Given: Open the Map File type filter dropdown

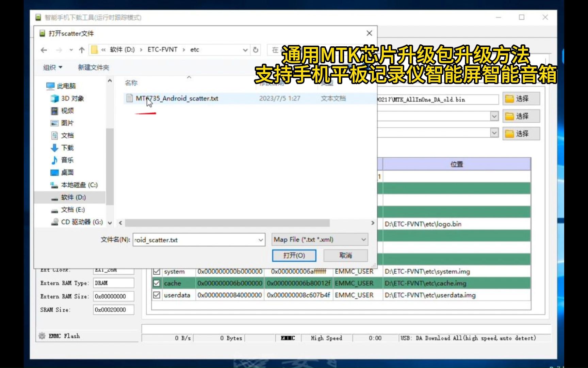Looking at the screenshot, I should click(320, 240).
